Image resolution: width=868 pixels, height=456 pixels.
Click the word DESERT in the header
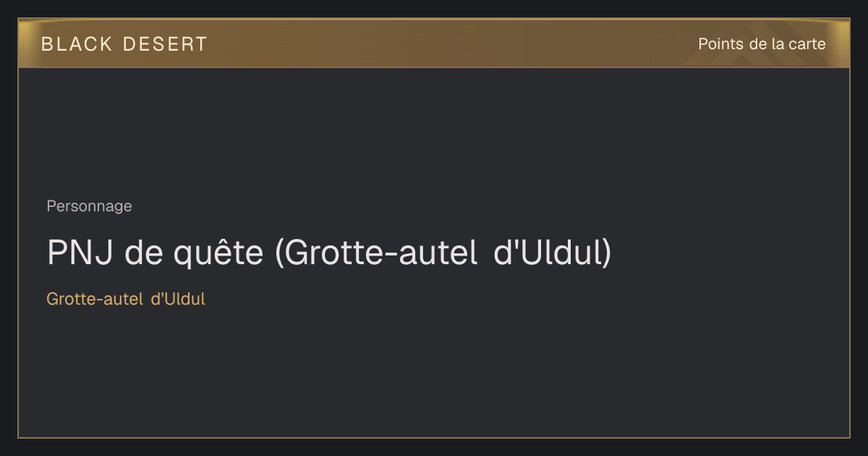click(x=165, y=44)
